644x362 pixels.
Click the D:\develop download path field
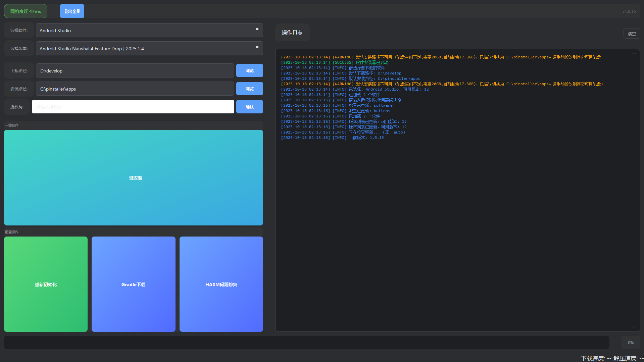click(135, 71)
